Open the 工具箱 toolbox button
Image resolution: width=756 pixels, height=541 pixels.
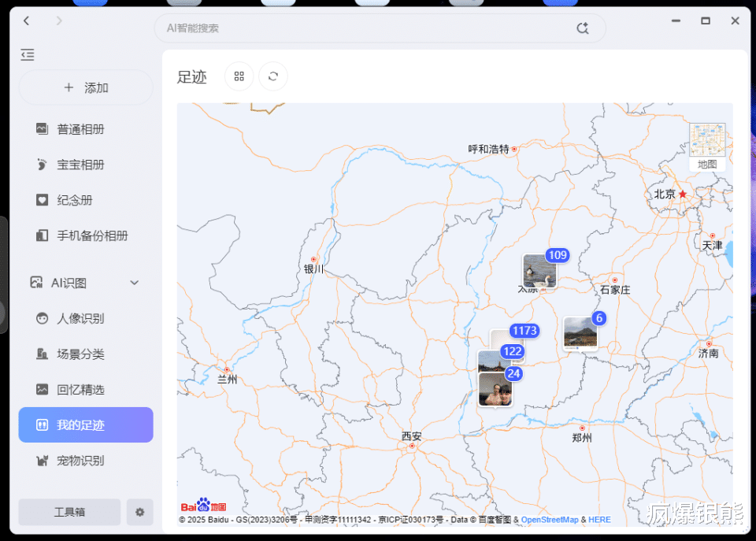69,512
